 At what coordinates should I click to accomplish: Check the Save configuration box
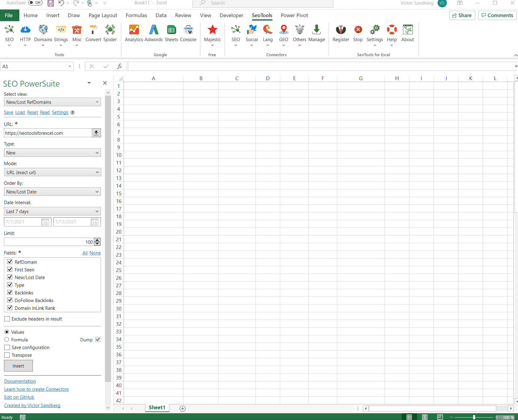(7, 348)
